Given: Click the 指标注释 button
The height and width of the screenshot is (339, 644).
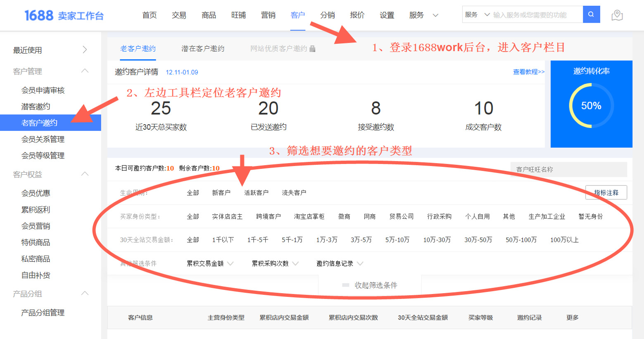Looking at the screenshot, I should 606,193.
